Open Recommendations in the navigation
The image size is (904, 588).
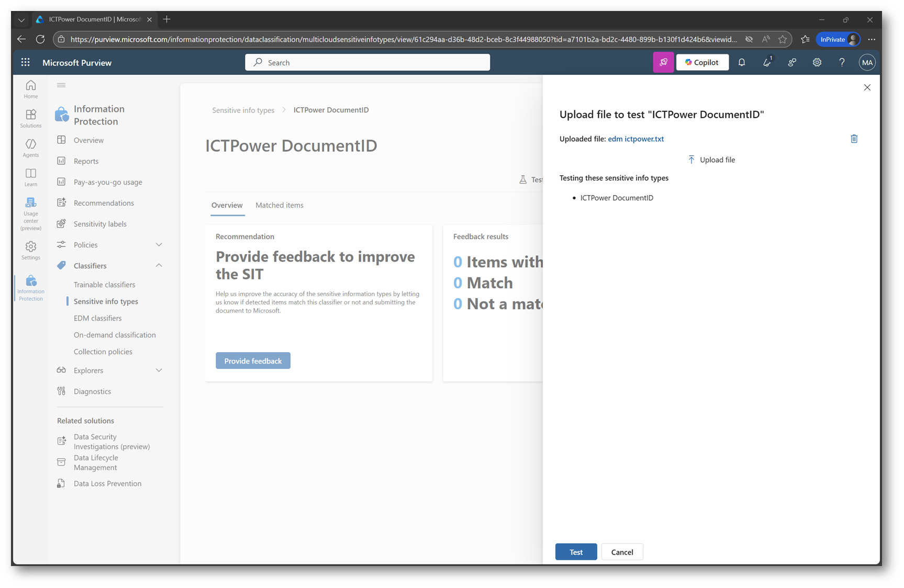coord(104,203)
